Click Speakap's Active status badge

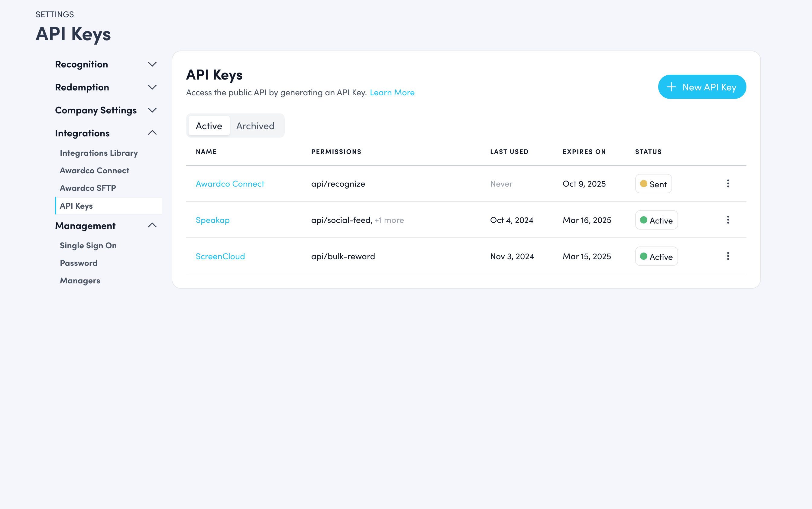coord(656,220)
